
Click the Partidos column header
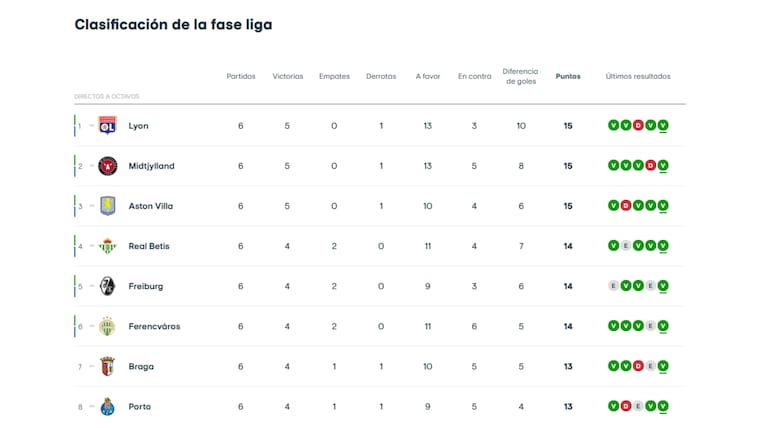(241, 76)
